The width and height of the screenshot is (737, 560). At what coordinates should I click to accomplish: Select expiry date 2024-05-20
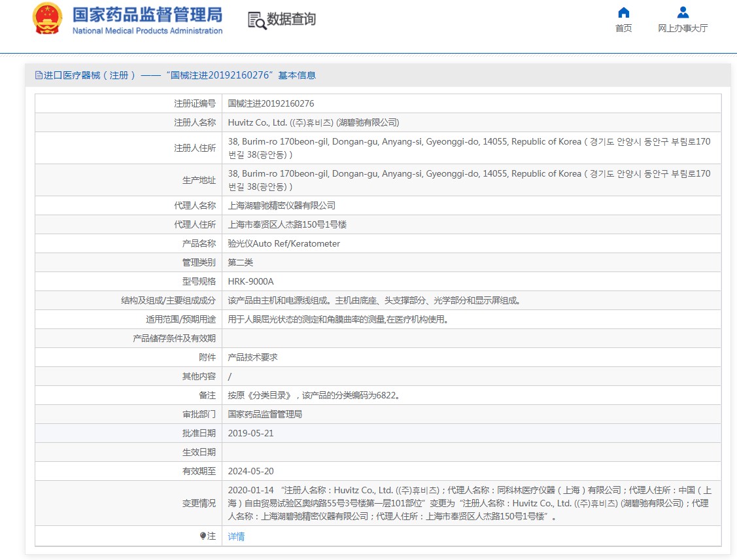250,471
